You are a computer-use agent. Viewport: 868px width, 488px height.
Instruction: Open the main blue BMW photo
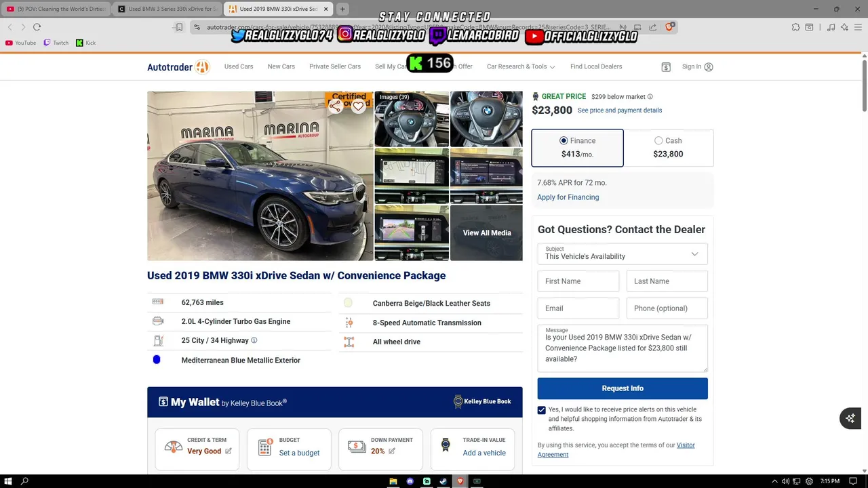coord(260,176)
